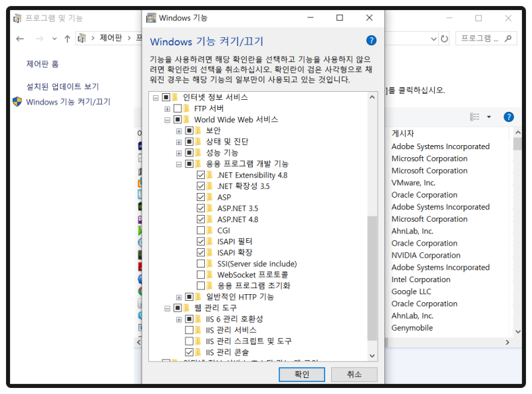Check the FTP 서버 checkbox
This screenshot has height=394, width=532.
178,108
